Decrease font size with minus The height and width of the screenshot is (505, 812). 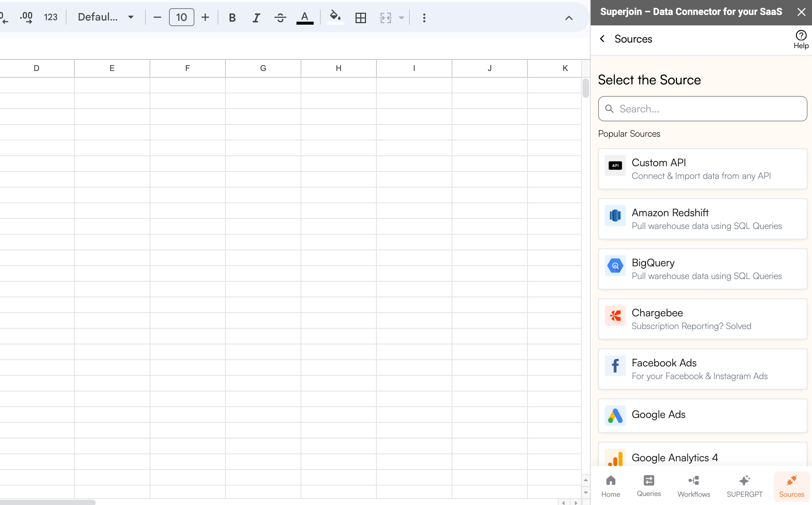[x=157, y=17]
